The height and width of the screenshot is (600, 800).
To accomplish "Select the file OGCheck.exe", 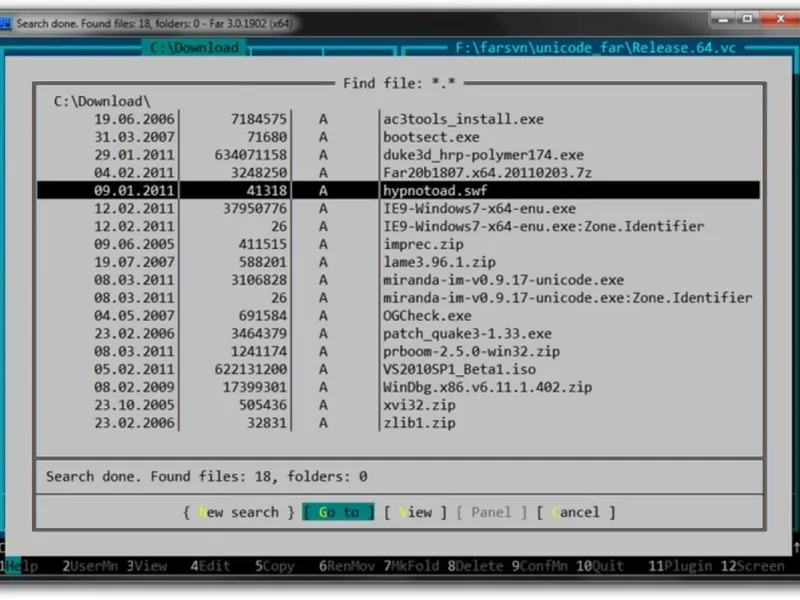I will [398, 316].
